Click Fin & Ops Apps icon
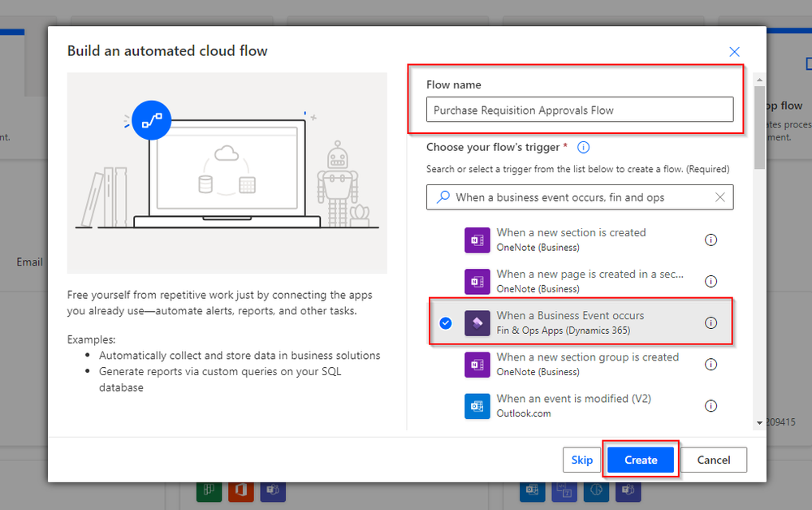 pyautogui.click(x=477, y=323)
